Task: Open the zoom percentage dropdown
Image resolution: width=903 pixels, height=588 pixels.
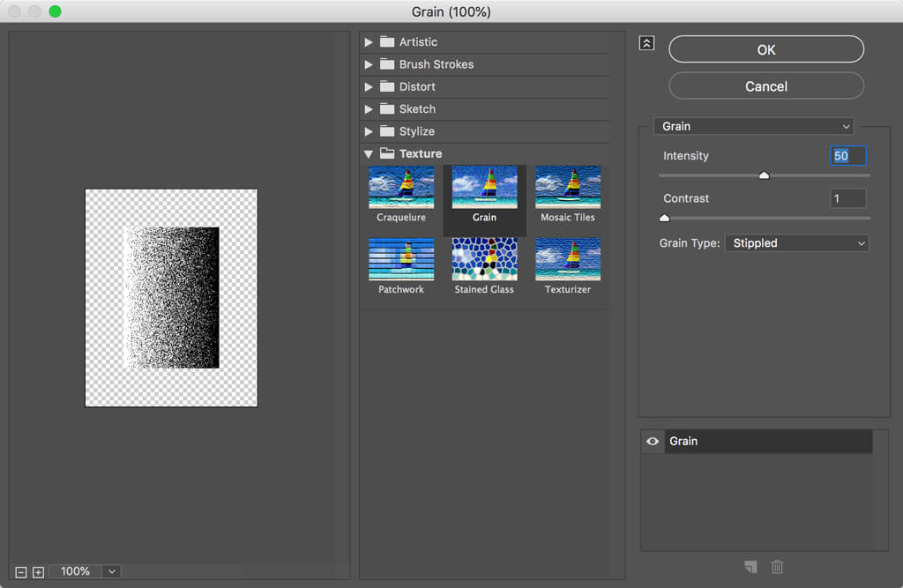Action: [111, 571]
